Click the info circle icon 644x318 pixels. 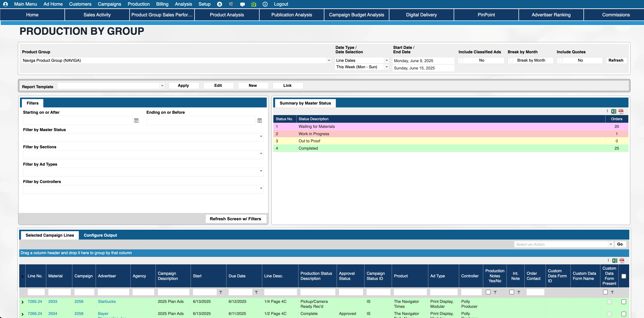click(x=265, y=4)
